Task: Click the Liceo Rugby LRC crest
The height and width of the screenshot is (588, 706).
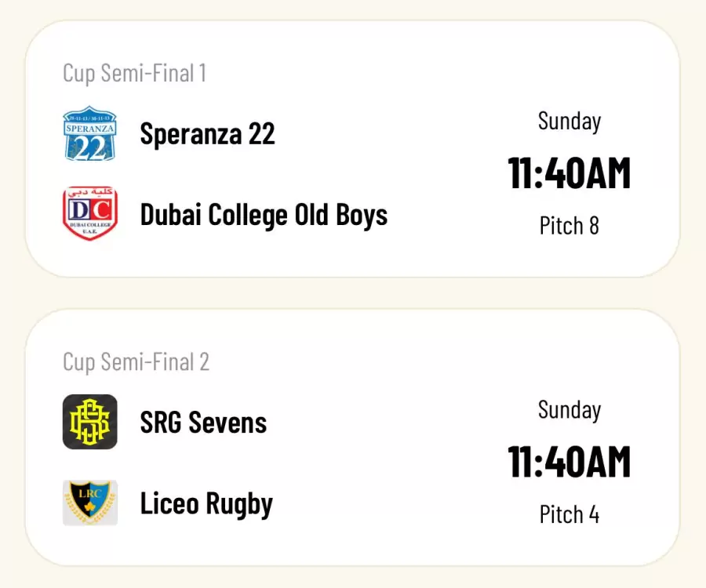Action: tap(89, 504)
